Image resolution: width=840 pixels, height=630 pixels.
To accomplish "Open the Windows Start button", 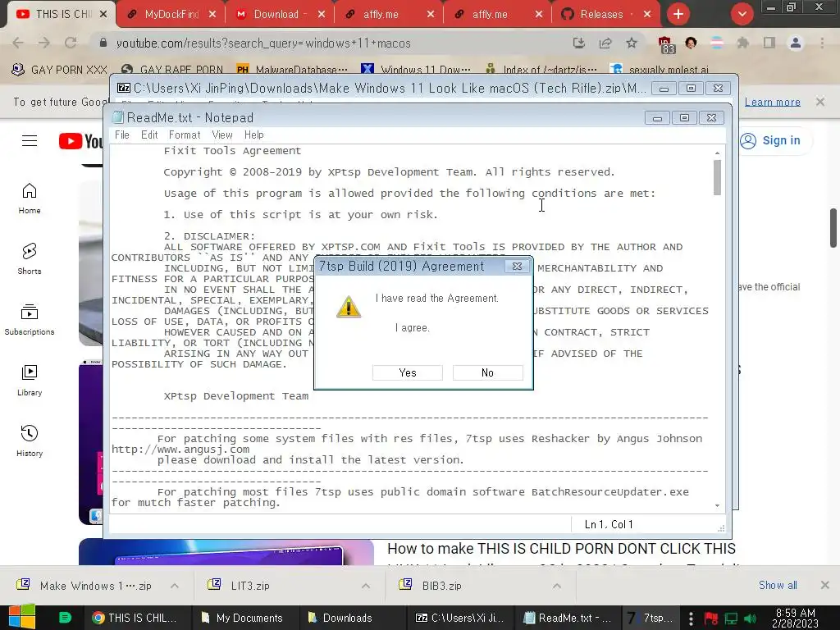I will click(x=22, y=618).
